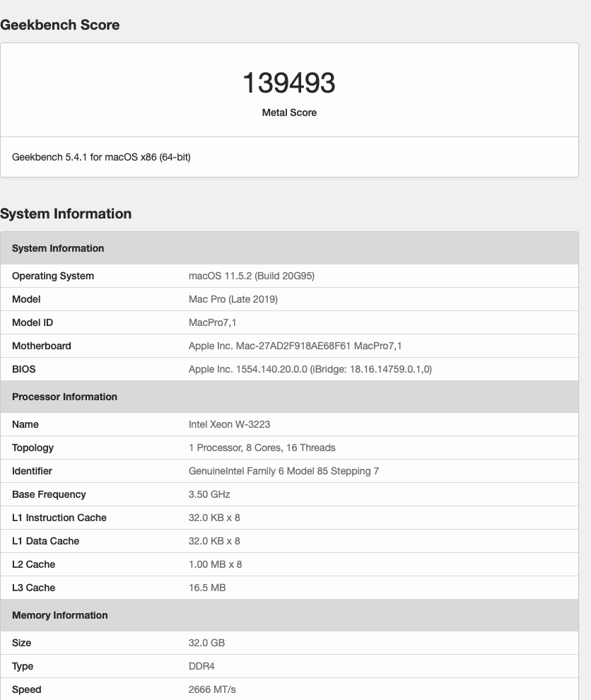Click the Topology label
Screen dimensions: 591x700
pyautogui.click(x=33, y=448)
